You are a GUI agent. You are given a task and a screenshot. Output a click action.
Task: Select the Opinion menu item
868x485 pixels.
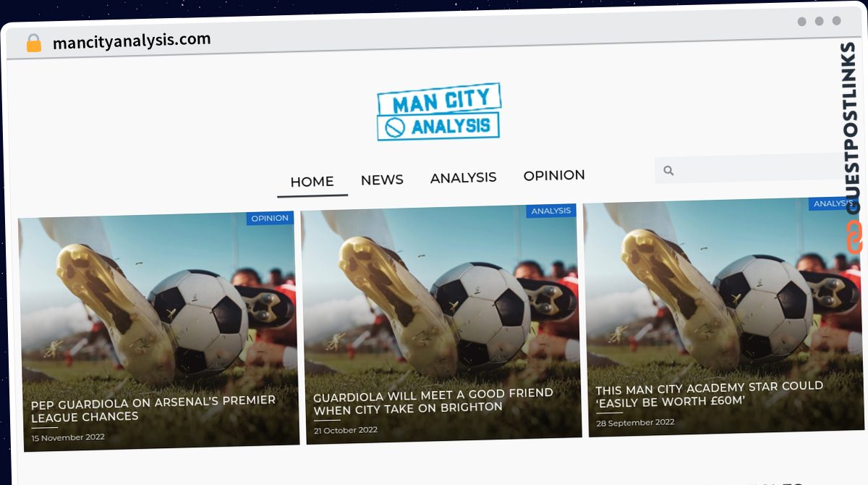554,175
